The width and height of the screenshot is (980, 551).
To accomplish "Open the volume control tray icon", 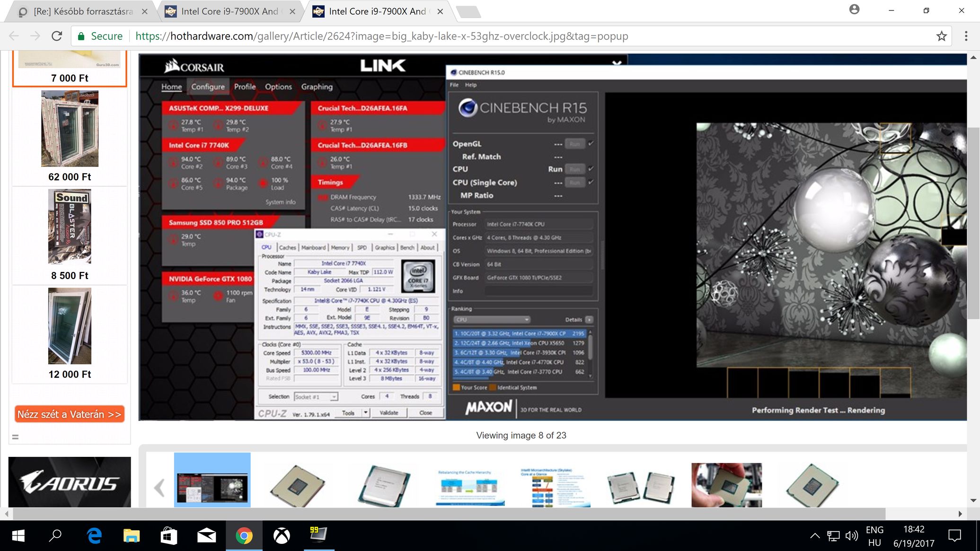I will 851,536.
